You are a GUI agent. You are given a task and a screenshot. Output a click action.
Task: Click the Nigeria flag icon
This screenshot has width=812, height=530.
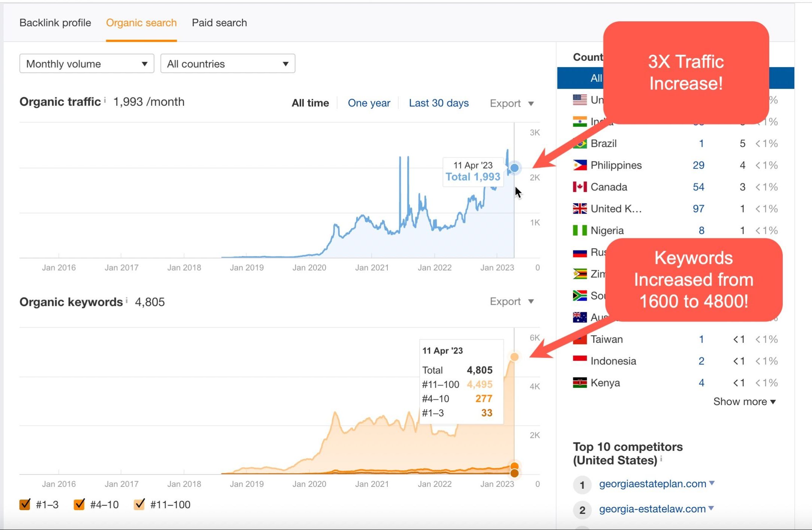click(580, 230)
